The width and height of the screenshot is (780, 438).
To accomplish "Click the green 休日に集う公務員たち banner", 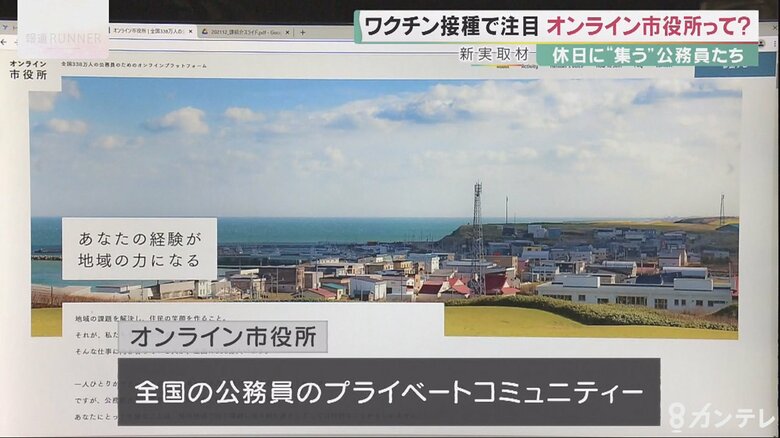I will point(647,55).
